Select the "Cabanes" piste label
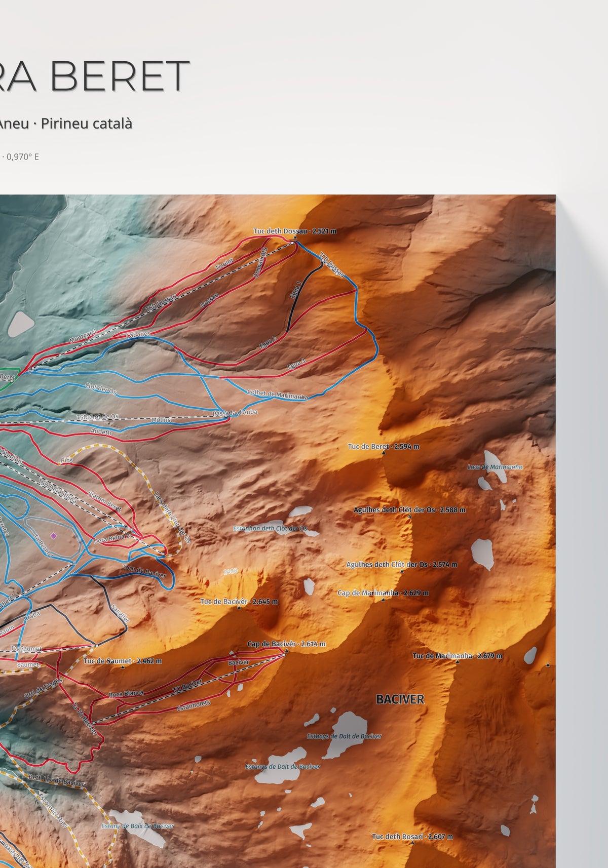This screenshot has height=868, width=608. tap(138, 334)
